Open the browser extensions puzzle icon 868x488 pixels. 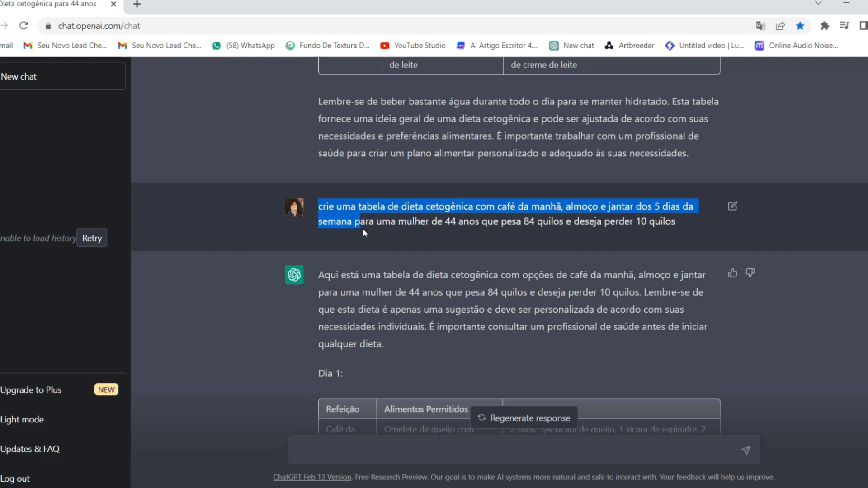(x=824, y=26)
